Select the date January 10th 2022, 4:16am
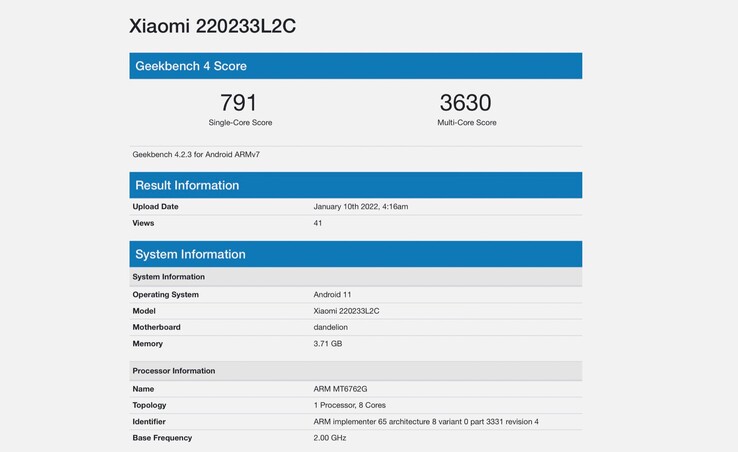 pos(361,207)
